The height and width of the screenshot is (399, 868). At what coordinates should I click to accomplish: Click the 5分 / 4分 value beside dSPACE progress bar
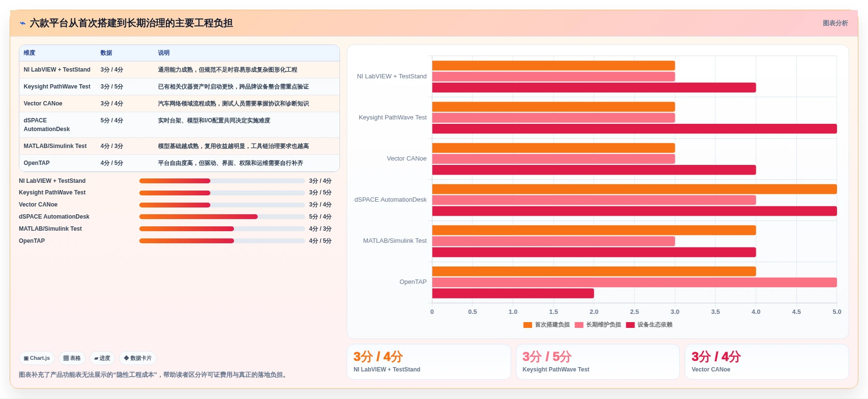click(320, 217)
